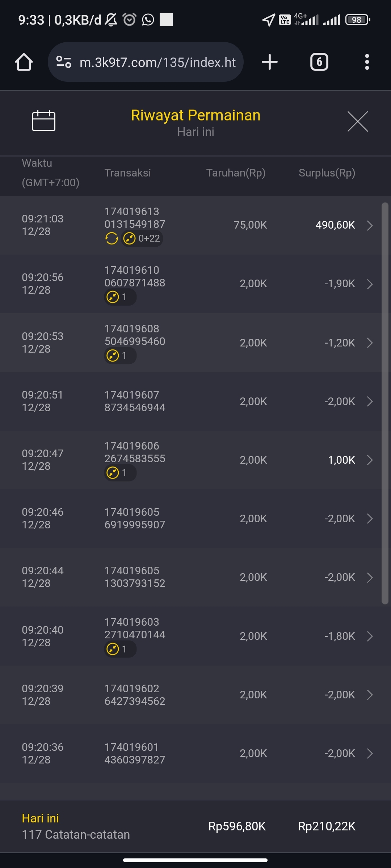The width and height of the screenshot is (391, 868).
Task: Open a new browser tab
Action: [270, 62]
